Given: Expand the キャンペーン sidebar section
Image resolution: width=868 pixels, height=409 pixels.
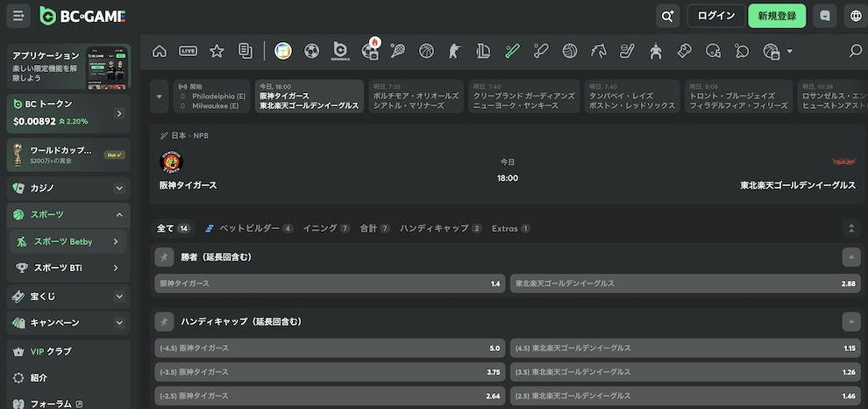Looking at the screenshot, I should pos(119,322).
